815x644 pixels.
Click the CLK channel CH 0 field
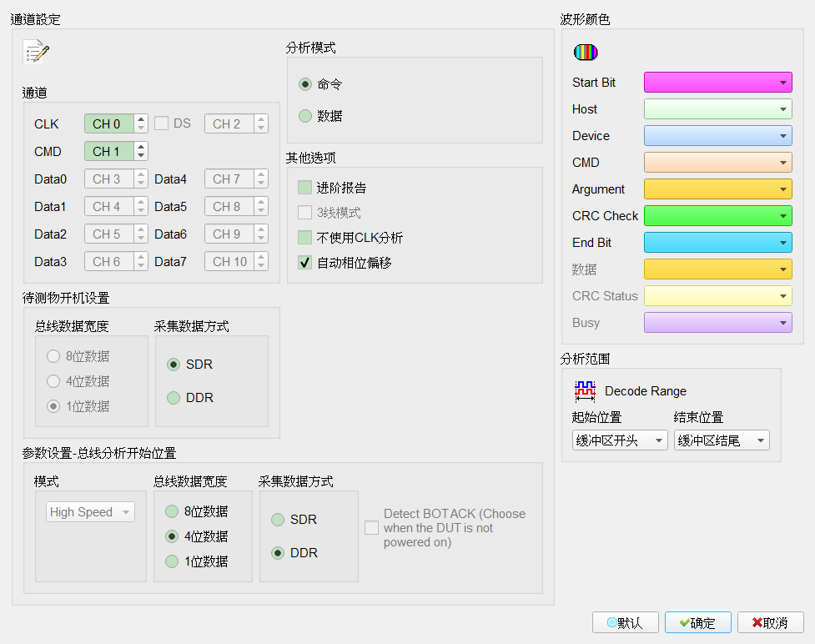click(109, 123)
